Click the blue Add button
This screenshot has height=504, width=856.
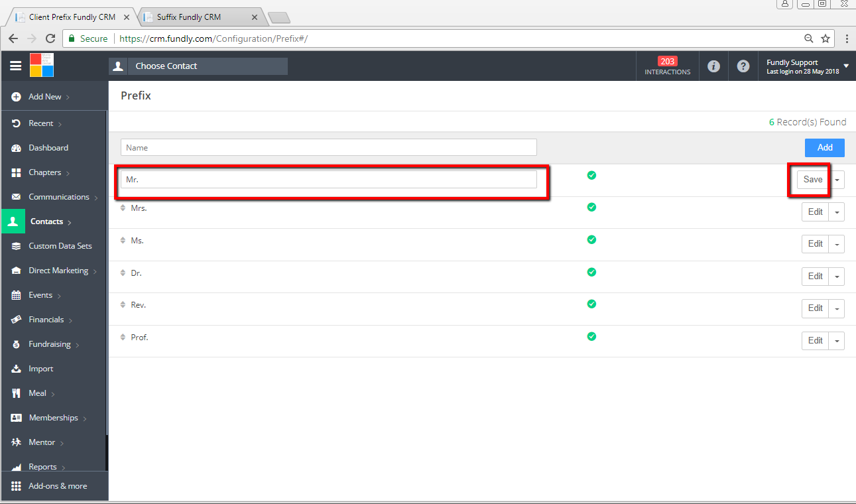pos(825,147)
